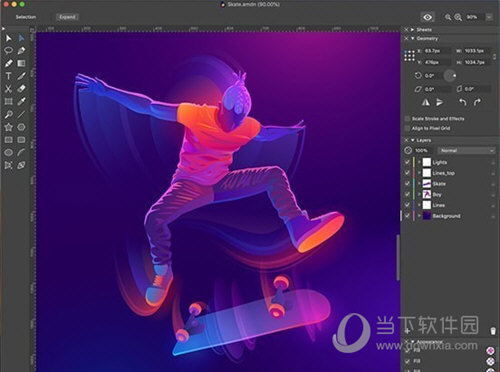Click the zoom out magnifier in top bar

coord(448,17)
